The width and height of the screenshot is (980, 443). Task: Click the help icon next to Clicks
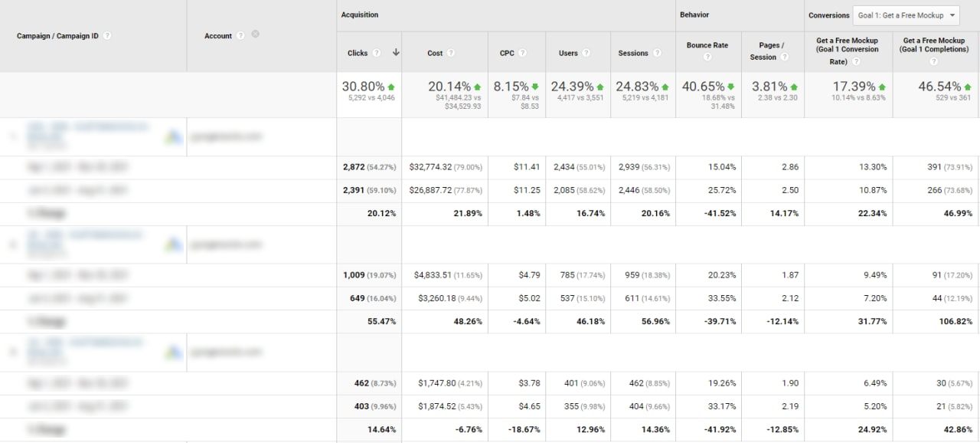[376, 54]
